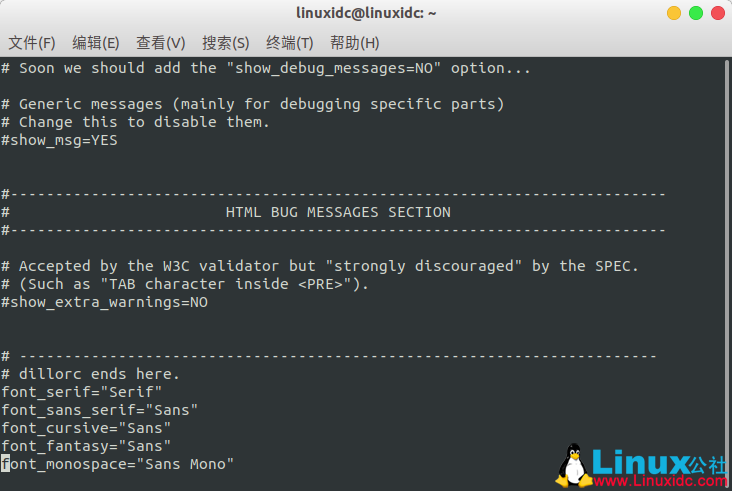Click the font_serif="Serif" line
Screen dimensions: 732x491
(82, 392)
